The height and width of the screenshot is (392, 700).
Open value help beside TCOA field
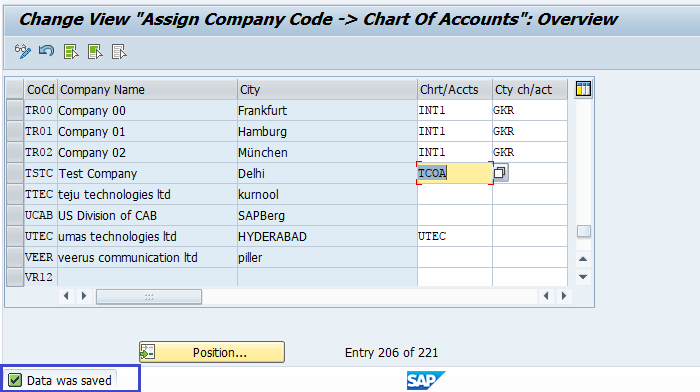[x=500, y=172]
